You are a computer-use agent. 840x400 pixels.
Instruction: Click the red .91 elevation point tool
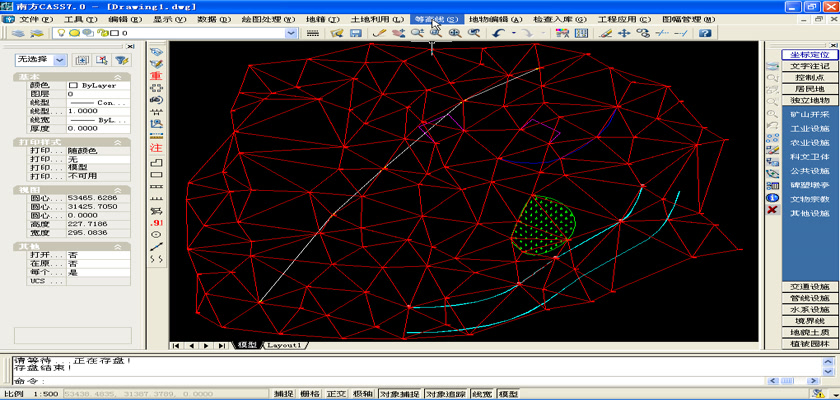[156, 222]
